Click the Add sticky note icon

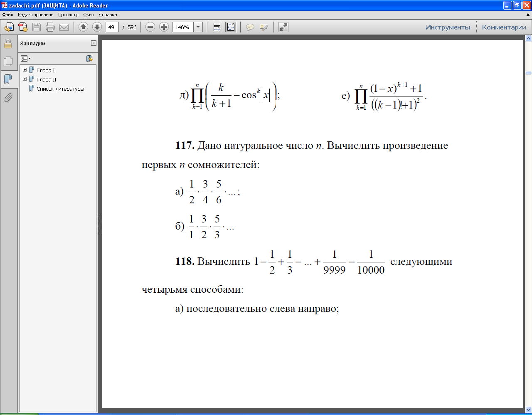pos(250,27)
